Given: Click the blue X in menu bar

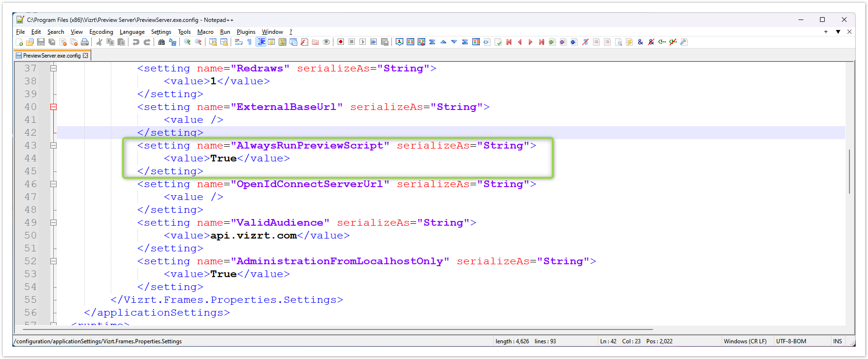Looking at the screenshot, I should pyautogui.click(x=849, y=32).
